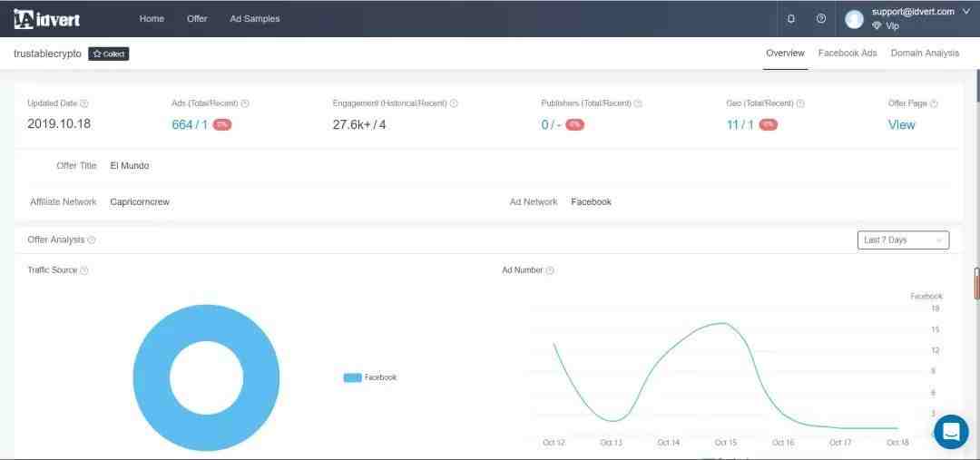
Task: Click the idvert logo
Action: click(47, 19)
